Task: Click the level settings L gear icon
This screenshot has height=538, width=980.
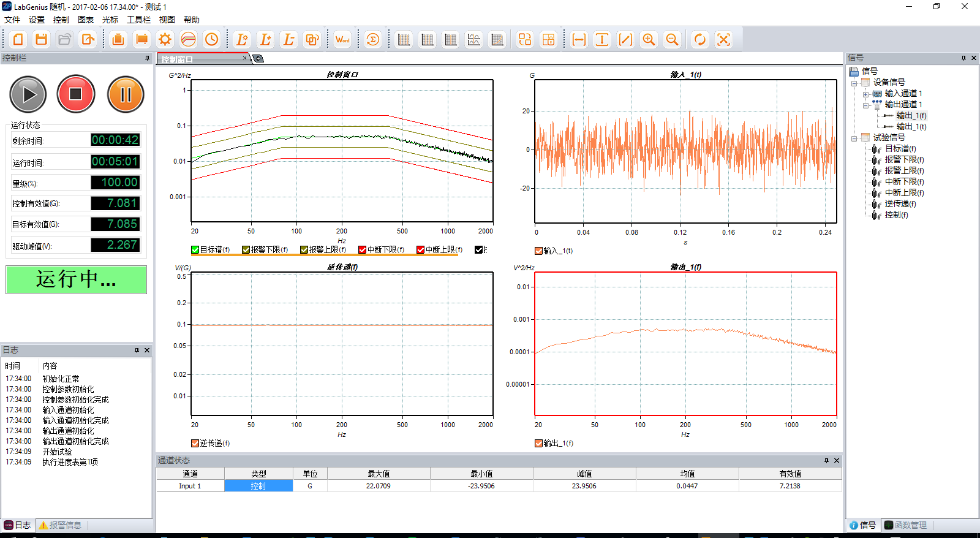Action: tap(243, 40)
